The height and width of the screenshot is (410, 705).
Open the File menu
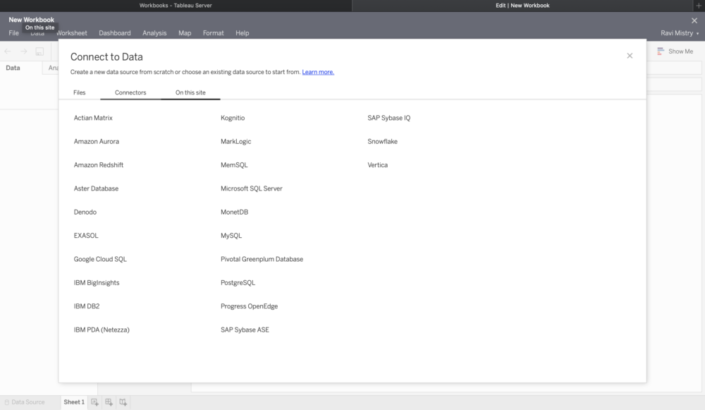coord(14,33)
